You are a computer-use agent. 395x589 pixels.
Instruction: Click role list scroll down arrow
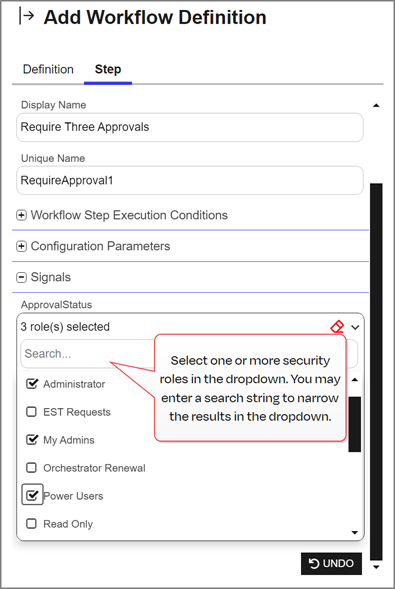point(354,532)
